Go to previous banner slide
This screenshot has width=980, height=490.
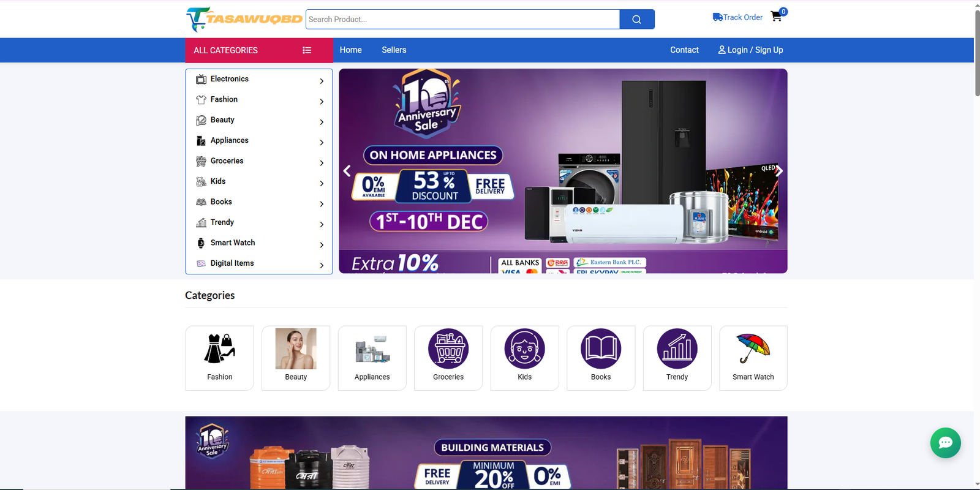(347, 171)
